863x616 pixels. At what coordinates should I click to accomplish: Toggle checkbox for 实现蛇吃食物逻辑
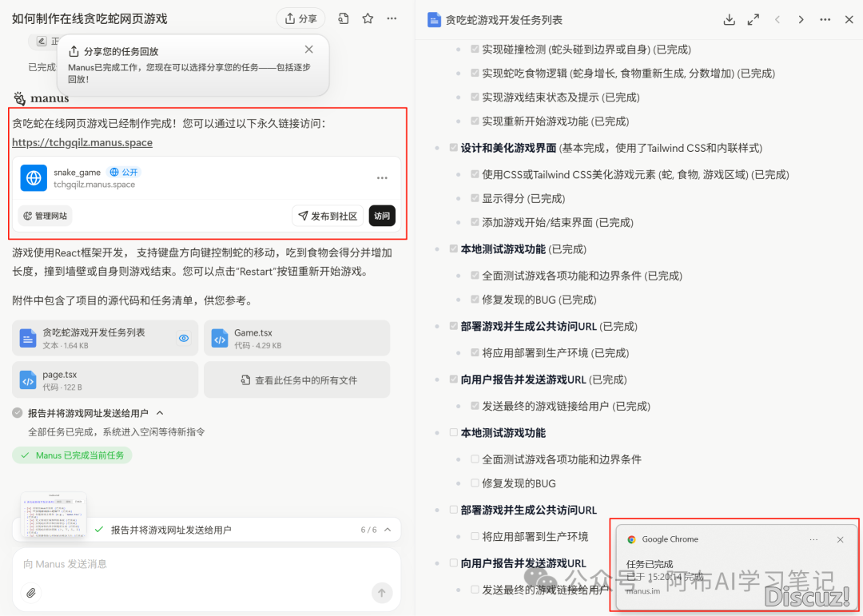[x=475, y=73]
